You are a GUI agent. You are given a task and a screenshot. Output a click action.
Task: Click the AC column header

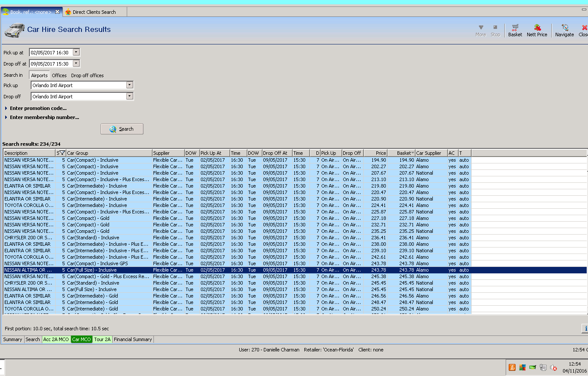click(453, 153)
